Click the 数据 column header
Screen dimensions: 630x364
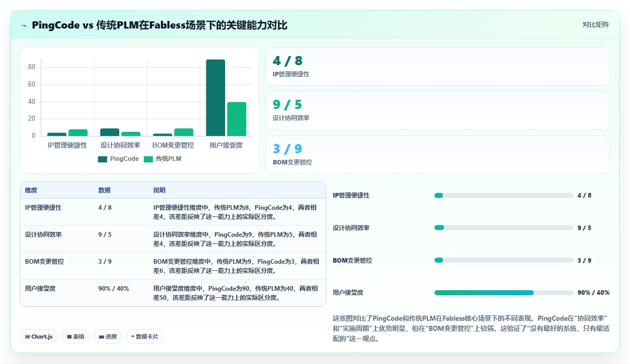pos(104,190)
